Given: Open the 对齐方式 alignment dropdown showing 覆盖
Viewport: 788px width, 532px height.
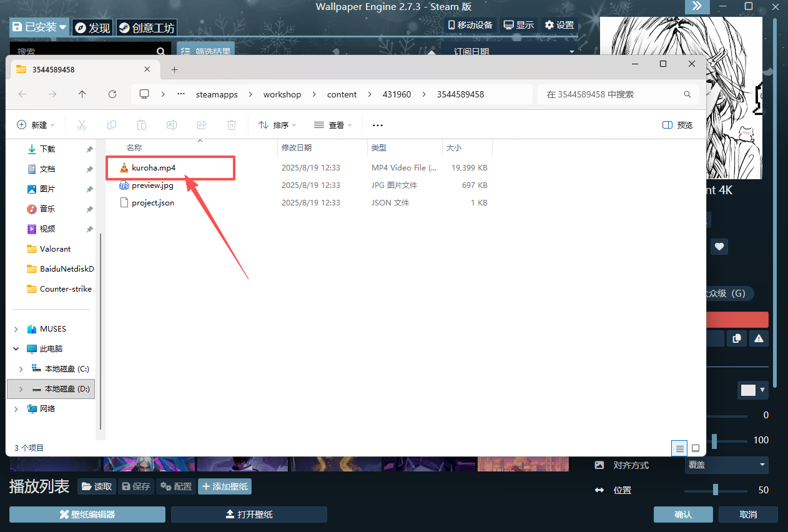Looking at the screenshot, I should point(726,465).
